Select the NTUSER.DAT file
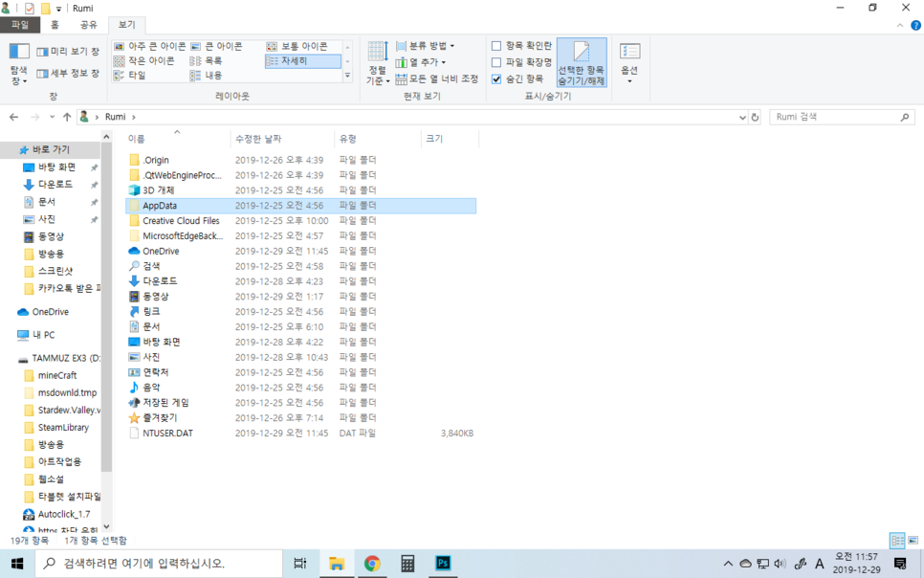Screen dimensions: 924x578 pos(168,433)
